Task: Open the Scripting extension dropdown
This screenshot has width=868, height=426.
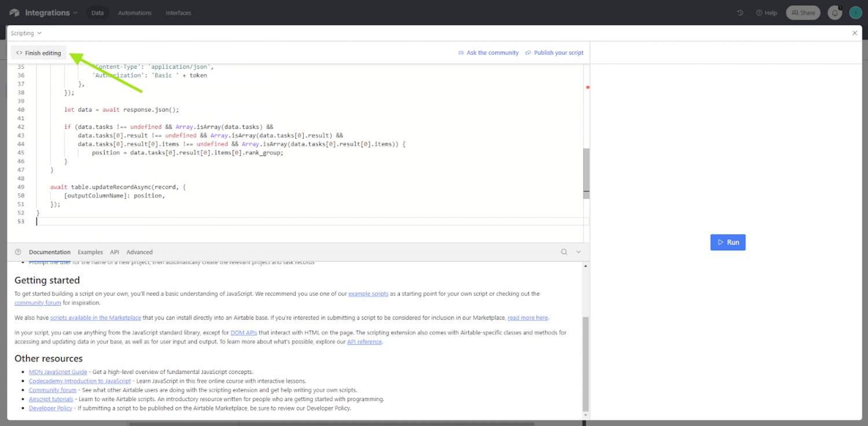Action: pos(26,33)
